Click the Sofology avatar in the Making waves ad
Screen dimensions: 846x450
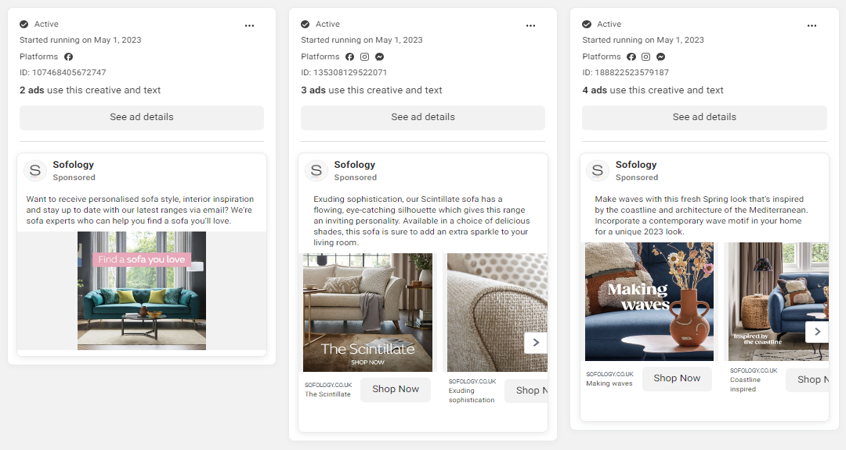click(597, 171)
